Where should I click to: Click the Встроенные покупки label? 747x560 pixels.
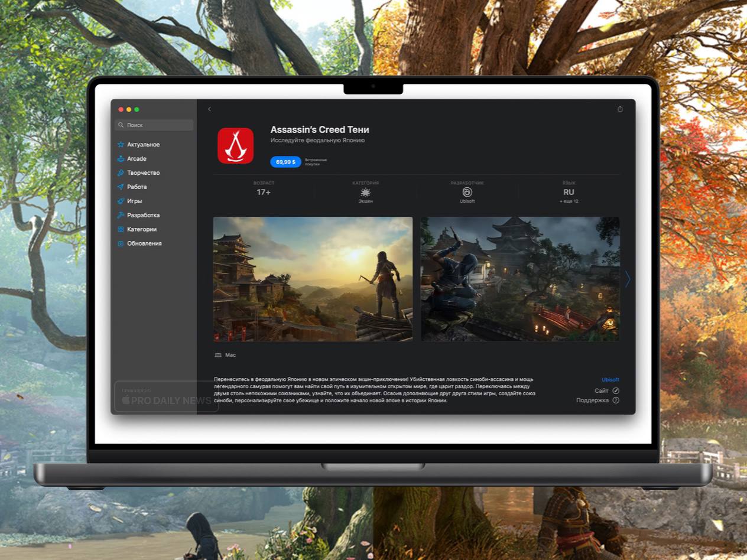click(316, 162)
